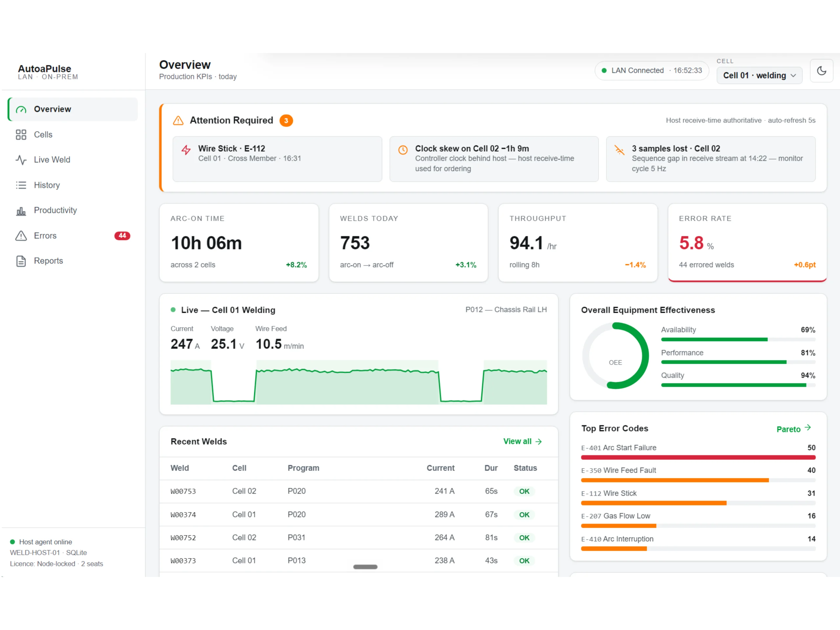The height and width of the screenshot is (630, 840).
Task: Click the Errors warning triangle icon
Action: click(x=21, y=236)
